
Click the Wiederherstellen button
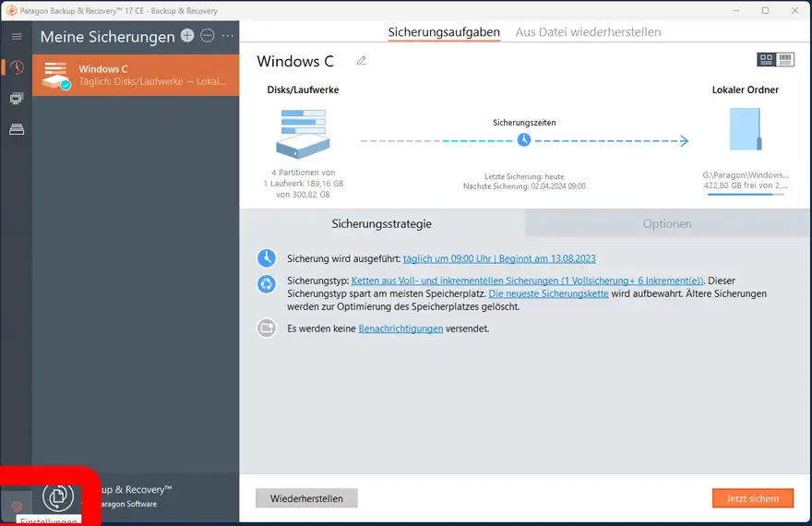tap(306, 498)
